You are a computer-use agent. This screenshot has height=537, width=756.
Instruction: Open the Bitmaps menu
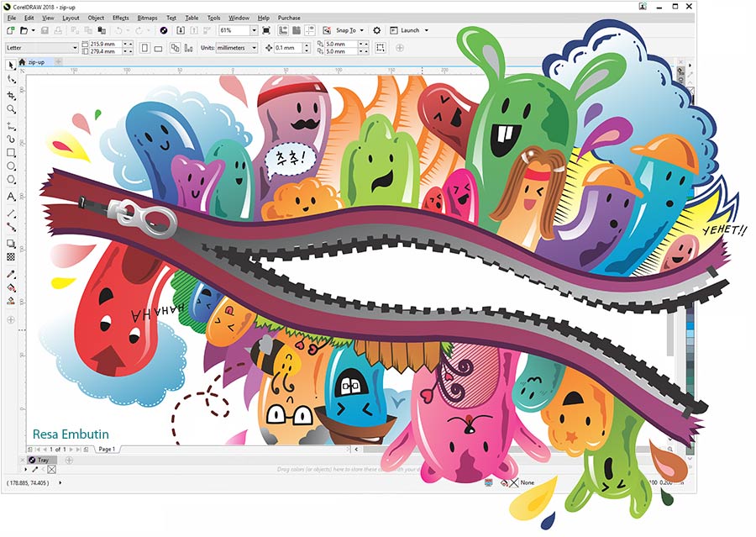click(x=150, y=17)
